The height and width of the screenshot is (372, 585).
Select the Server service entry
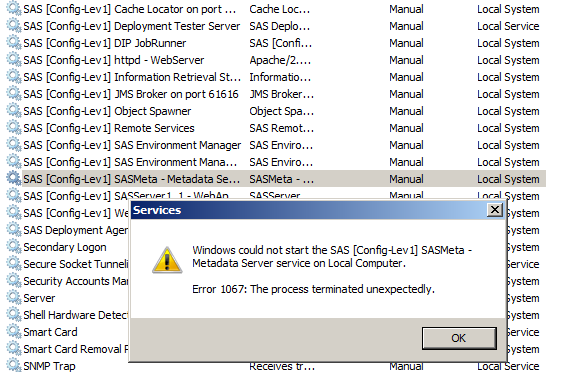[39, 298]
